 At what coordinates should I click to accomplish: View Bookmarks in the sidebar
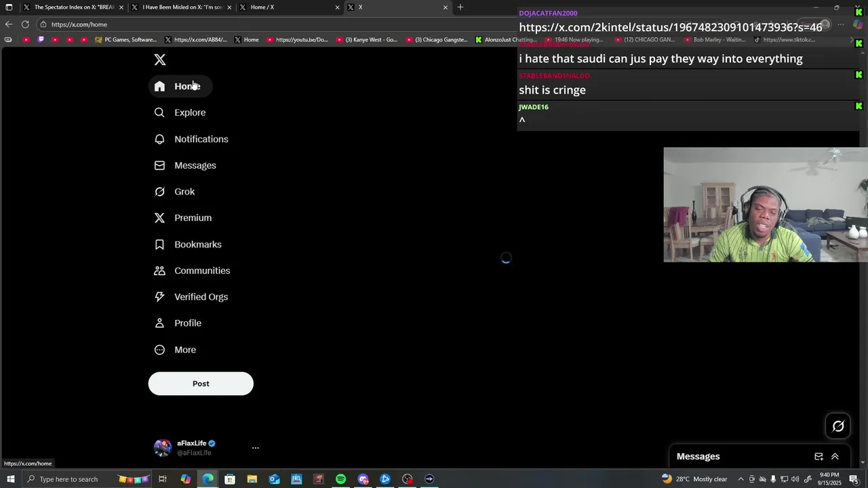pos(189,244)
